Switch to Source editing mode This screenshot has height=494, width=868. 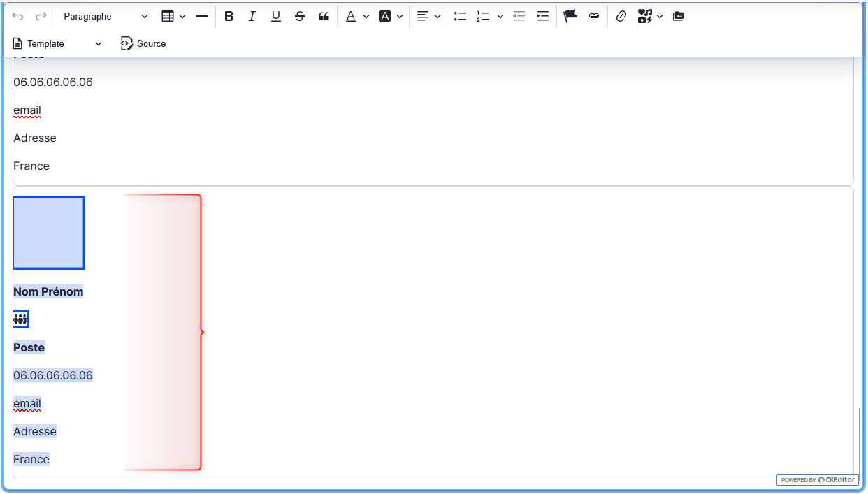(143, 43)
